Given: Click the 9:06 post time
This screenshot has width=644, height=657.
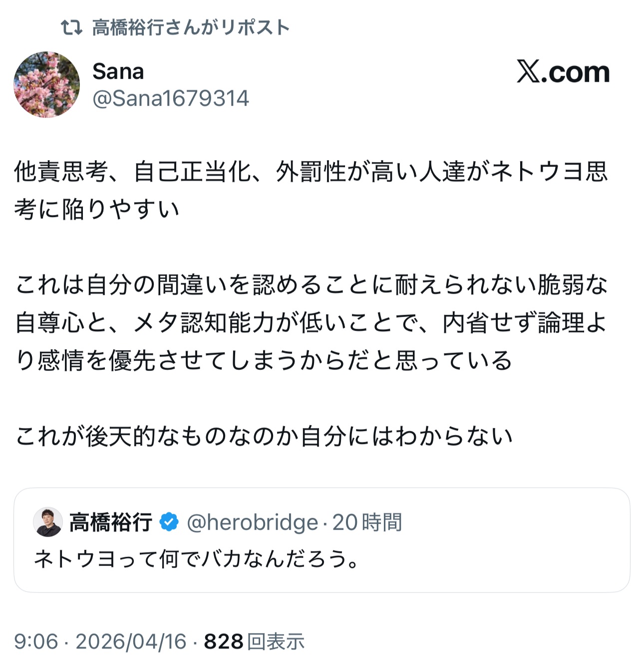Looking at the screenshot, I should [36, 642].
